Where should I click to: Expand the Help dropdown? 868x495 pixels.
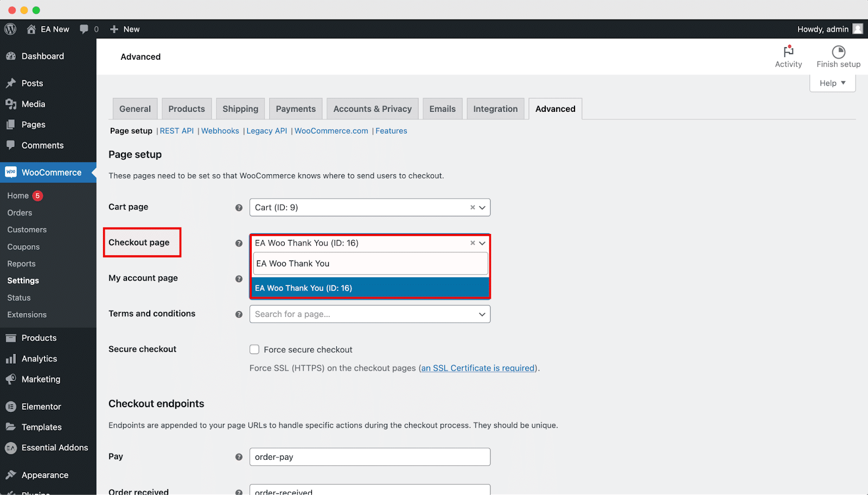tap(832, 82)
